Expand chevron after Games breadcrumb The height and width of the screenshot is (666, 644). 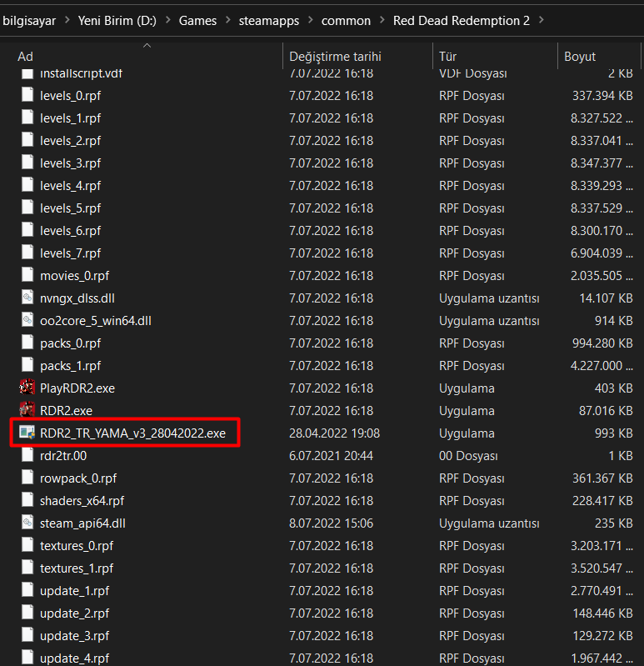click(x=228, y=20)
